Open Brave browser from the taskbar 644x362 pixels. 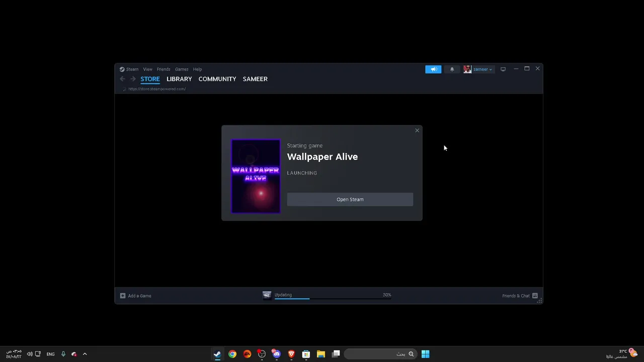point(291,354)
